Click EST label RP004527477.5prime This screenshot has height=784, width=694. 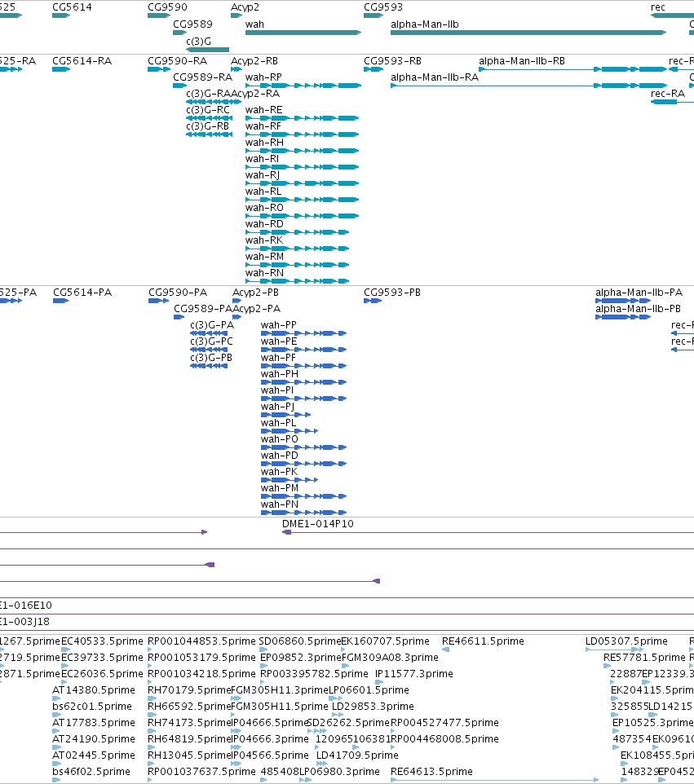click(x=444, y=723)
